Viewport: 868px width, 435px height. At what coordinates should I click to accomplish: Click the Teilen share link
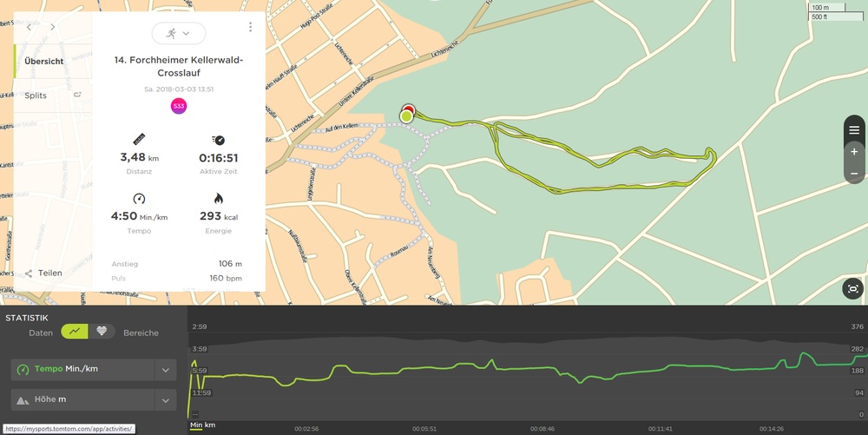49,273
